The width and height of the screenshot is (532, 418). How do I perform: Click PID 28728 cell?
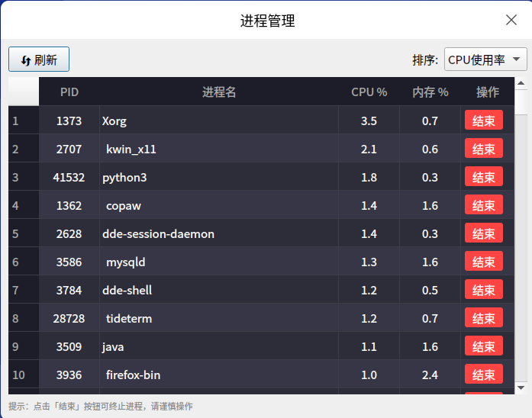(69, 318)
